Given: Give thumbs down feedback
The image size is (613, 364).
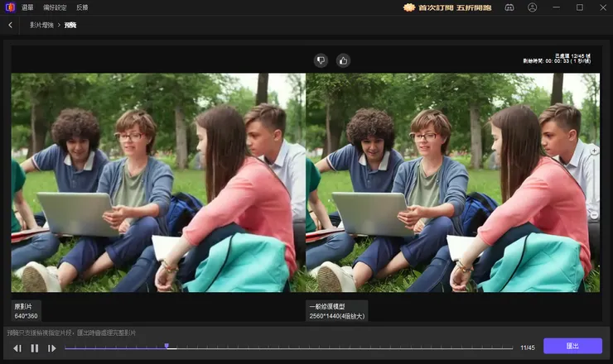Looking at the screenshot, I should (321, 60).
